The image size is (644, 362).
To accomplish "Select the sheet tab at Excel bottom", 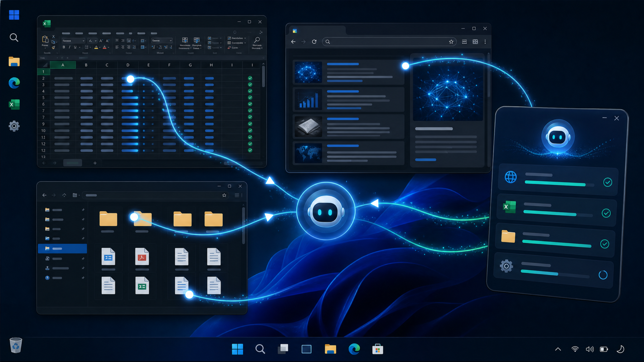I will [73, 163].
